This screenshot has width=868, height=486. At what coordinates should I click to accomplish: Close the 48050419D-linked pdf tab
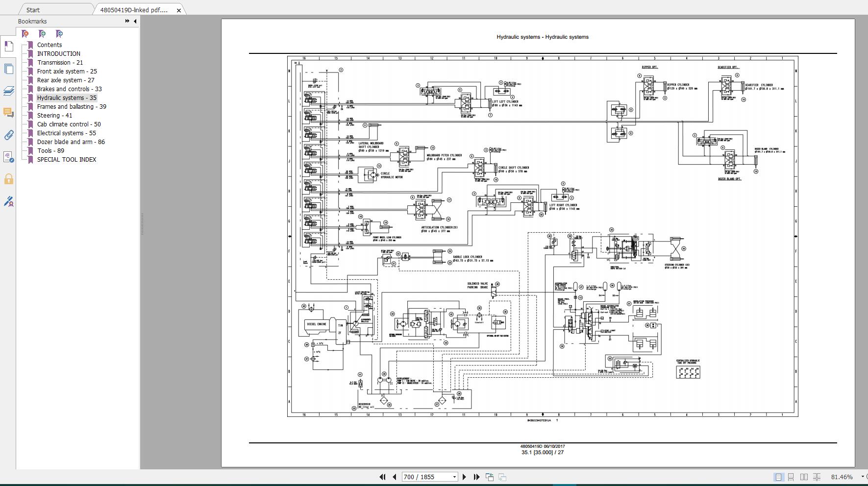pyautogui.click(x=179, y=10)
